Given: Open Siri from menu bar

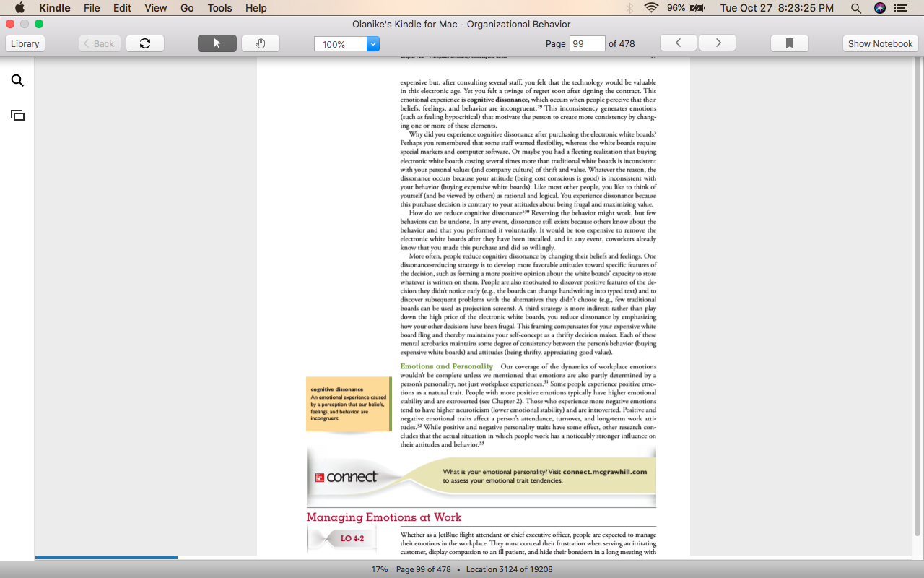Looking at the screenshot, I should [879, 8].
